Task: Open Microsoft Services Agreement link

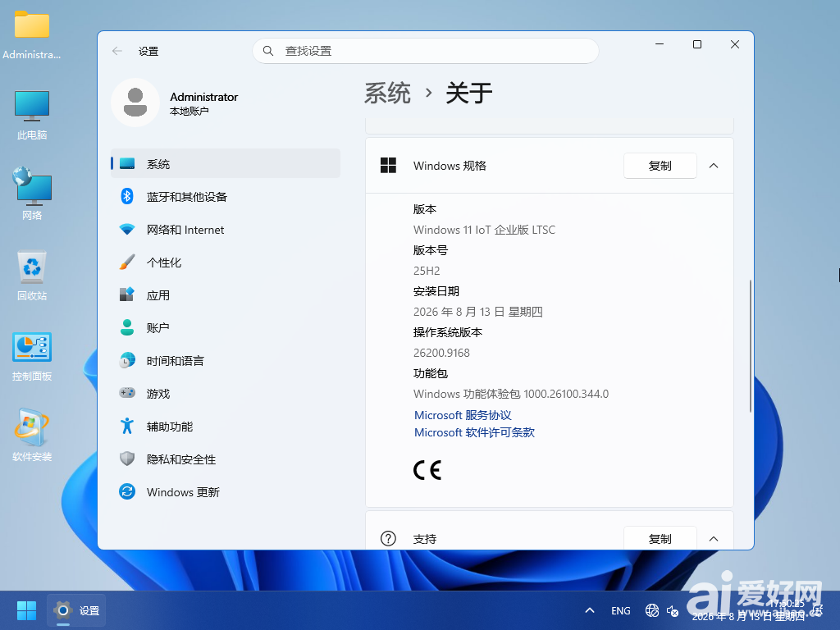Action: coord(463,415)
